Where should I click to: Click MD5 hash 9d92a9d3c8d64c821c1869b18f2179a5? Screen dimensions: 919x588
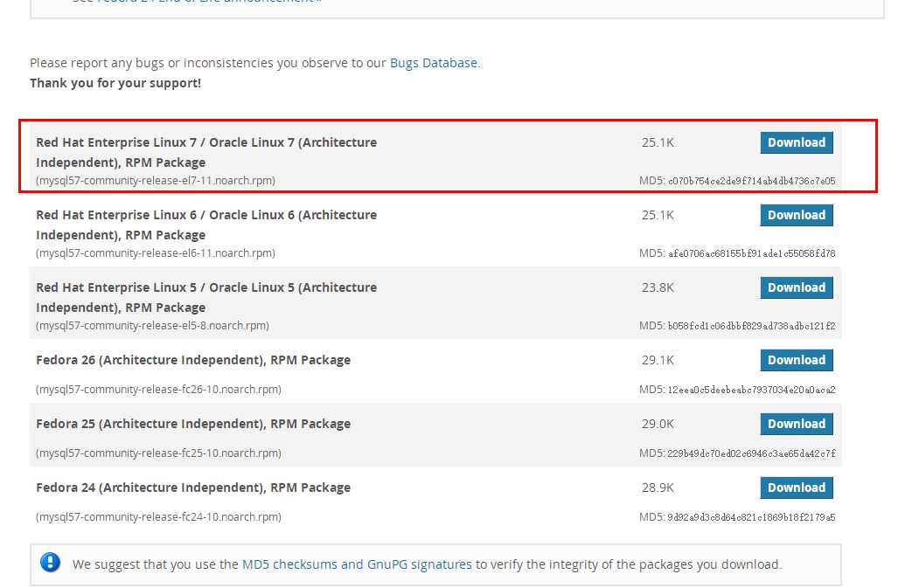(x=751, y=518)
